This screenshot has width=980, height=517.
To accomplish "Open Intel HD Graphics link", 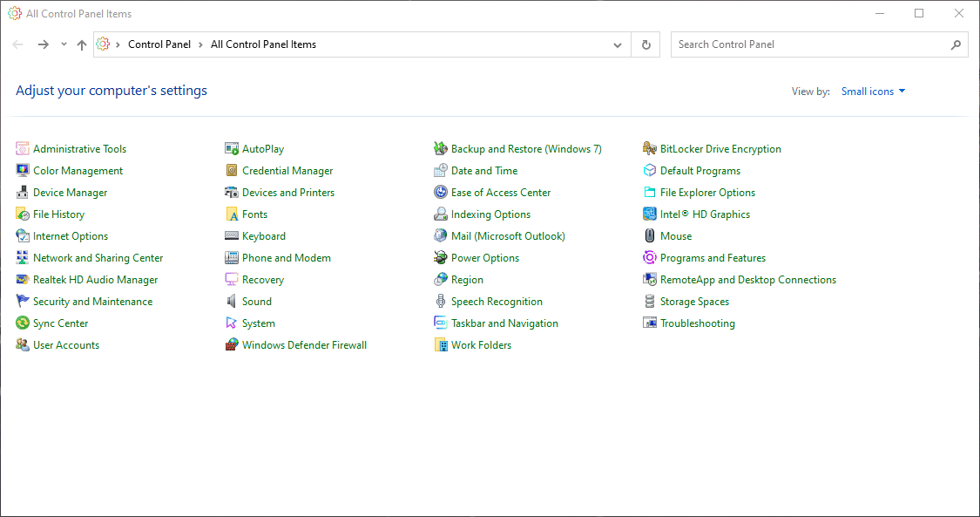I will [705, 214].
